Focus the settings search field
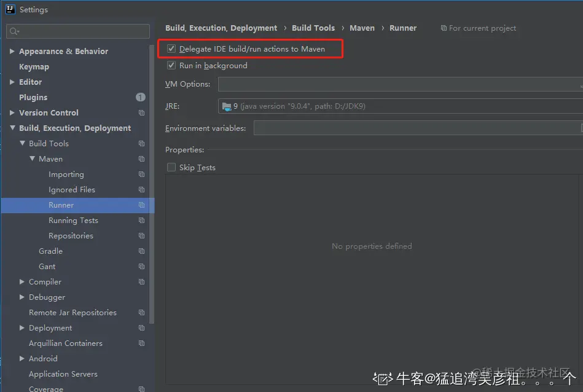Viewport: 583px width, 392px height. coord(78,31)
